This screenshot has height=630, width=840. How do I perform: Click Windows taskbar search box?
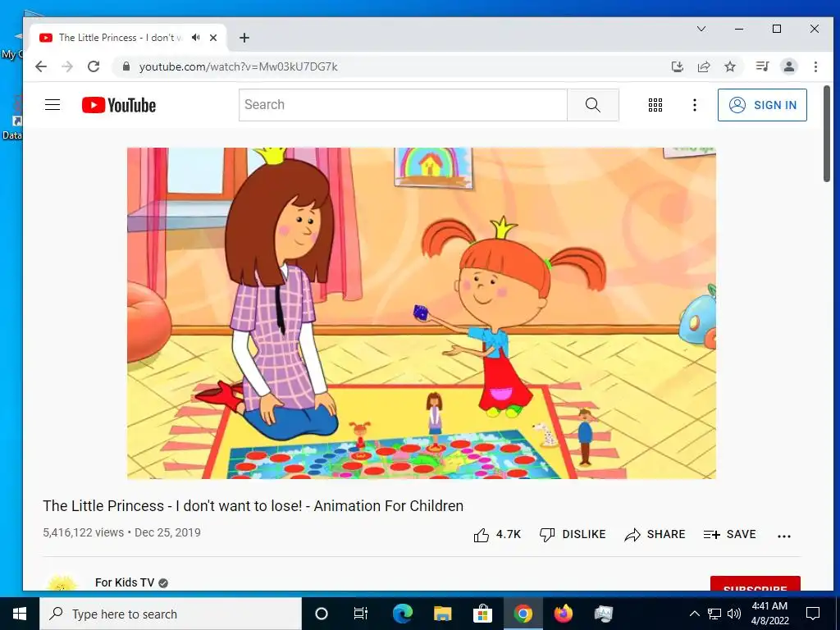click(171, 614)
